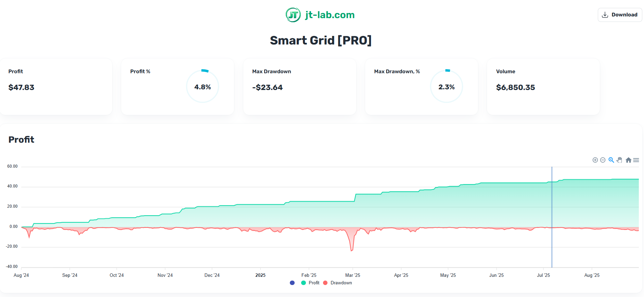Click the Profit % circular gauge
The image size is (644, 297).
[203, 87]
